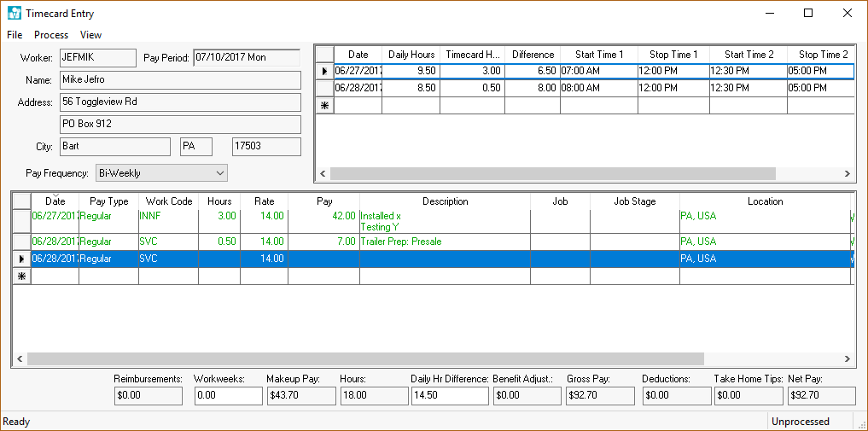
Task: Open the Process menu
Action: 51,35
